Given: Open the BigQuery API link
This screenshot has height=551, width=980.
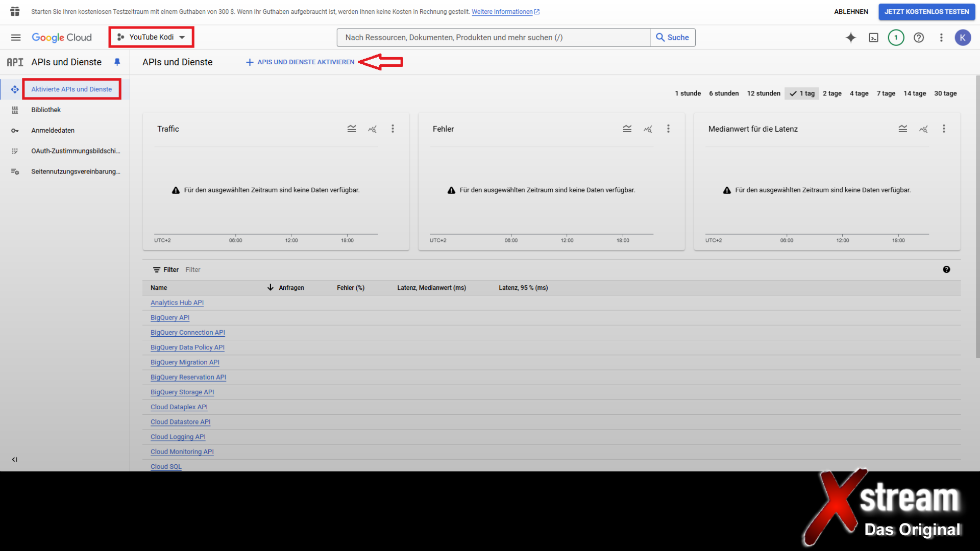Looking at the screenshot, I should [170, 317].
